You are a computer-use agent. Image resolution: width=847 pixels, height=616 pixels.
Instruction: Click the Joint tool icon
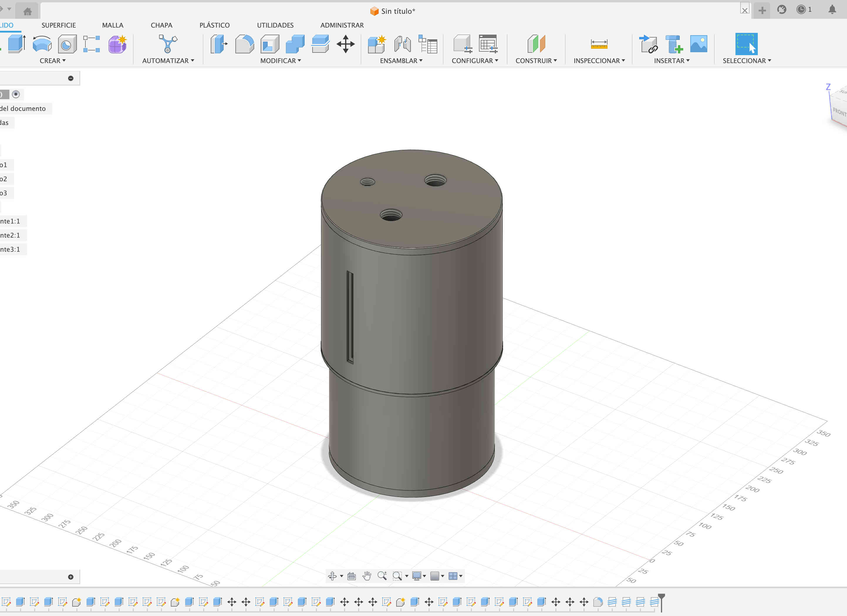[402, 44]
